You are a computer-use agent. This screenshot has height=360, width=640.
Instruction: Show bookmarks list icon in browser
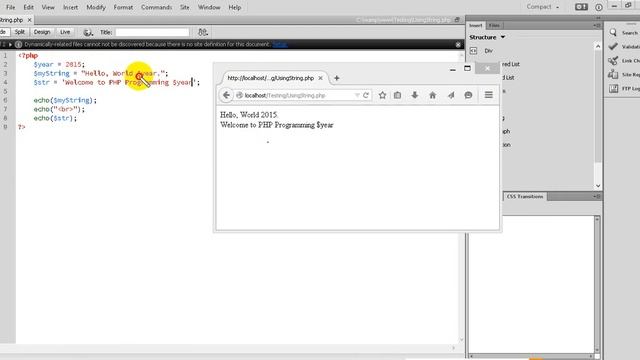click(x=398, y=95)
